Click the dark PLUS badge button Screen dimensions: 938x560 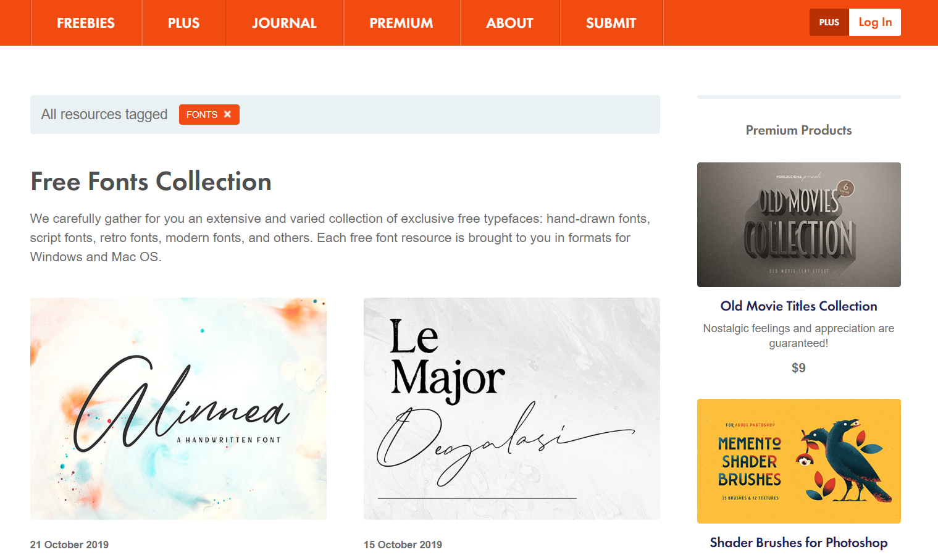click(x=829, y=22)
